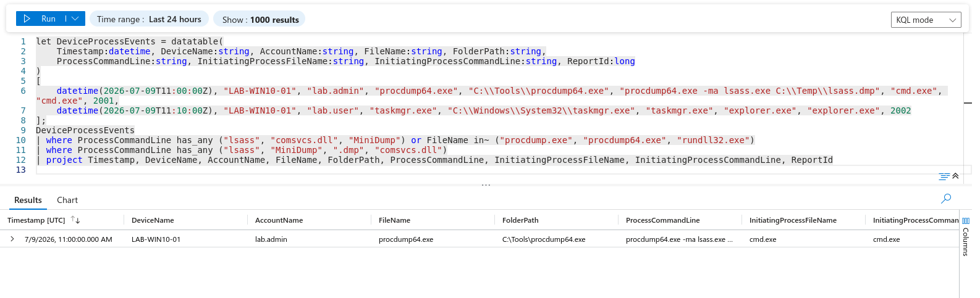Toggle the Timestamp column sort arrows

tap(75, 220)
